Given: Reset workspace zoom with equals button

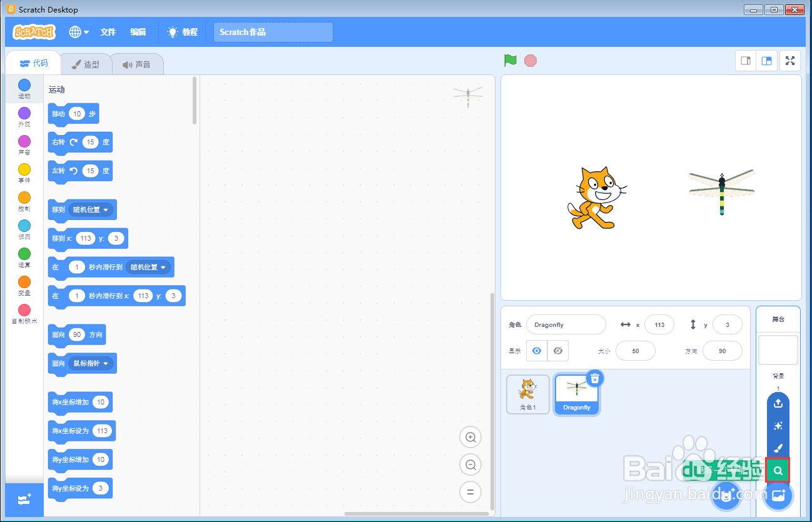Looking at the screenshot, I should pos(470,492).
